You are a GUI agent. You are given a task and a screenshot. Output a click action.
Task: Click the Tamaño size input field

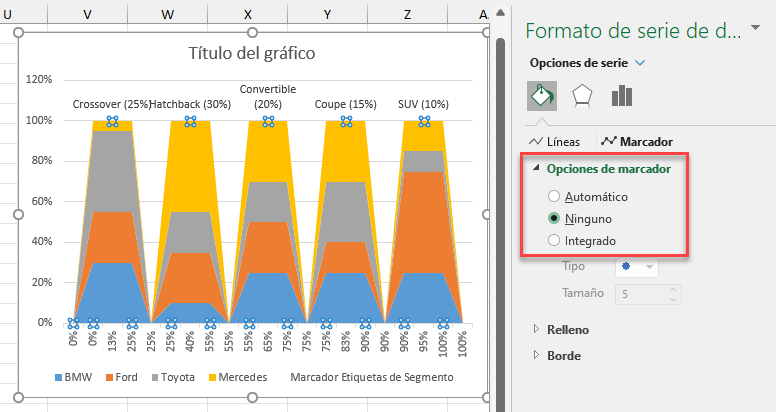(641, 294)
